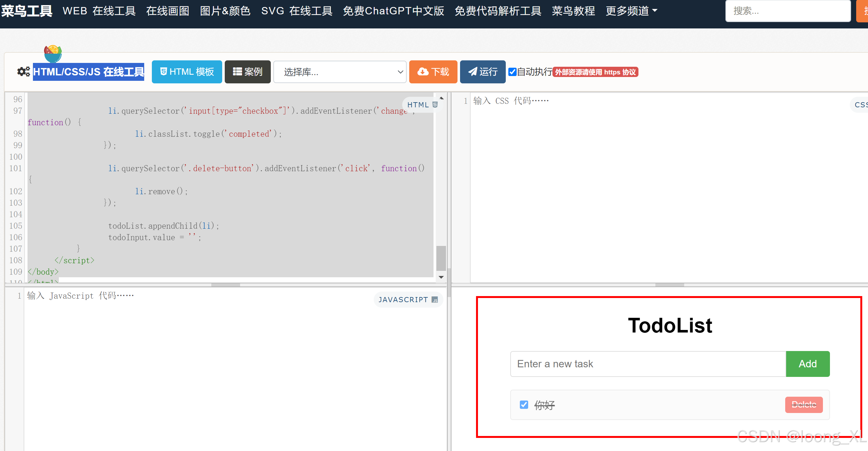
Task: Click the 运行 run button
Action: pos(482,72)
